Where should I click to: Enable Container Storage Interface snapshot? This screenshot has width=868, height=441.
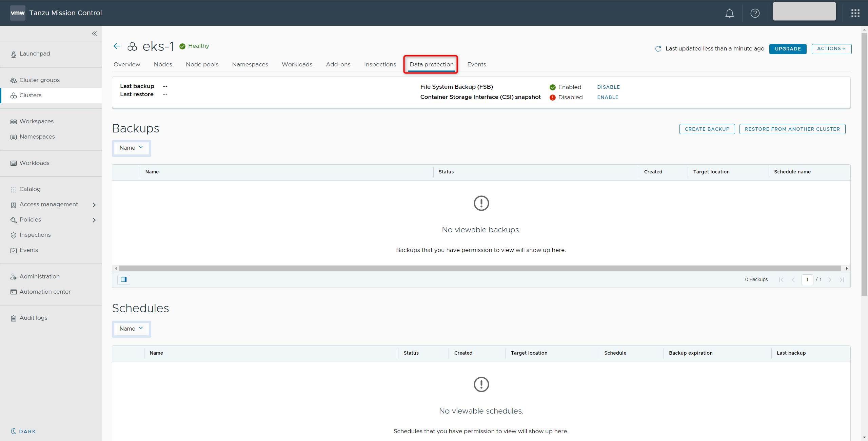pos(608,97)
